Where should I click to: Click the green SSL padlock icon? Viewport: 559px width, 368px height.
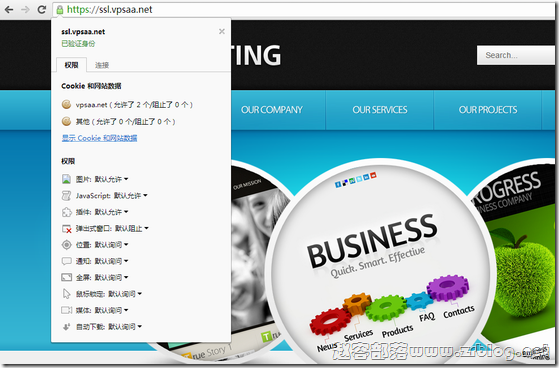60,10
